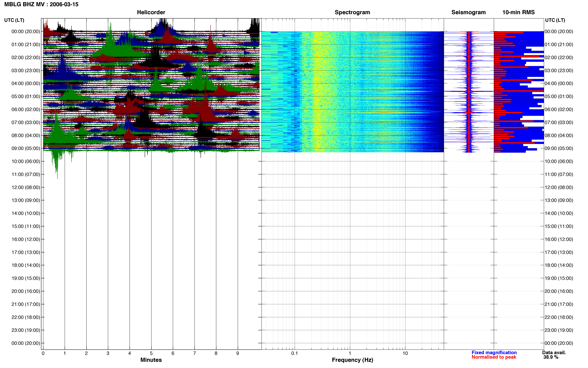Click the '9' tick on Minutes axis
The image size is (588, 368).
click(x=238, y=353)
